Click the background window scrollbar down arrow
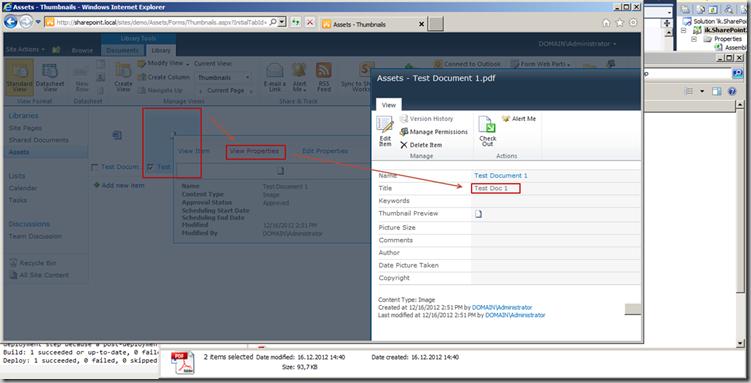The image size is (751, 383). pyautogui.click(x=740, y=343)
